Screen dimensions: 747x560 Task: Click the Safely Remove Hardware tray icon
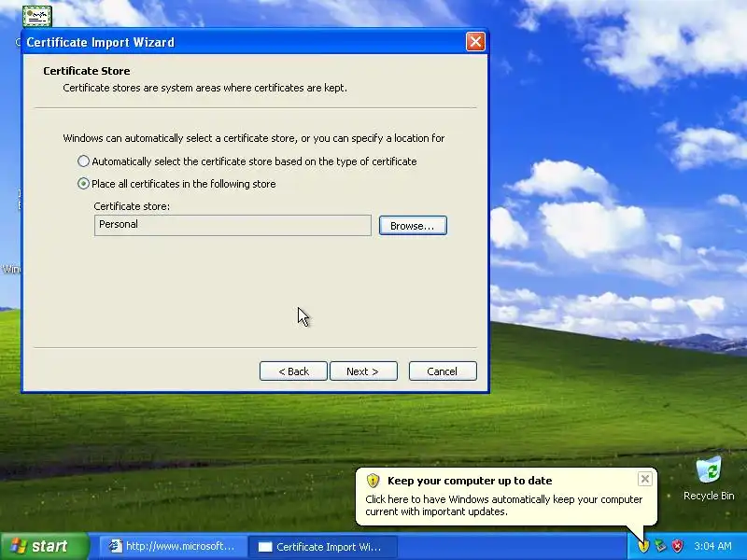click(x=660, y=546)
